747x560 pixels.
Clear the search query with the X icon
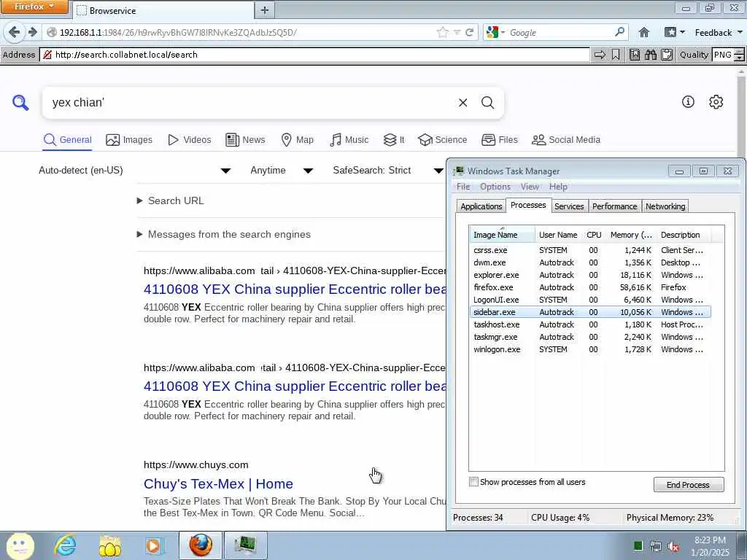click(462, 102)
